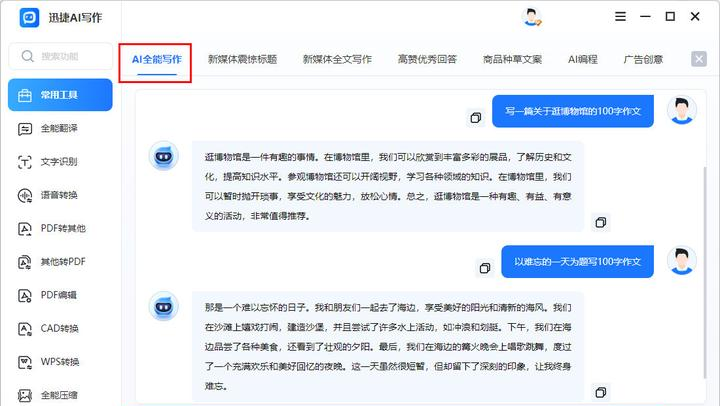Click the 文字识别 OCR icon
This screenshot has height=406, width=720.
click(25, 162)
